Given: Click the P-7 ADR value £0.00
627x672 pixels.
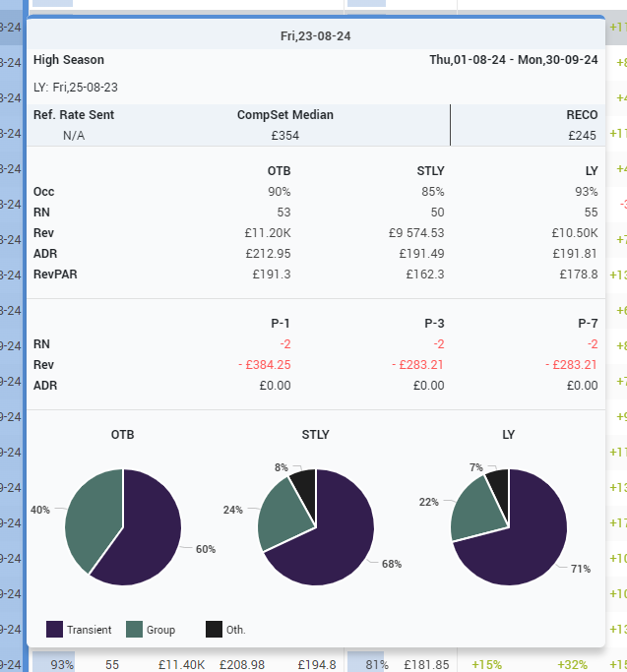Looking at the screenshot, I should coord(583,386).
